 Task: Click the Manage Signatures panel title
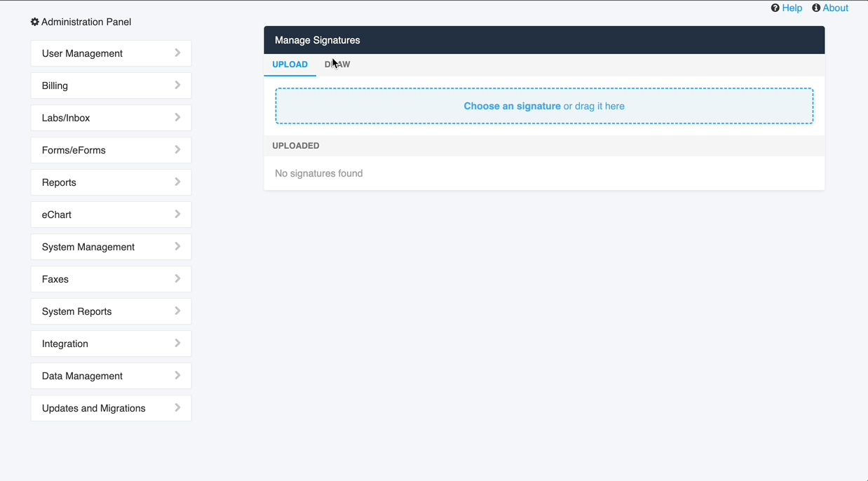318,40
